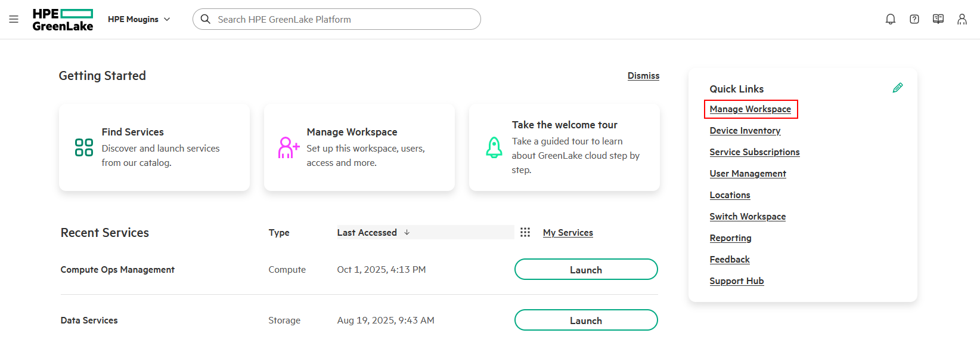Screen dimensions: 980x339
Task: Launch Compute Ops Management
Action: [x=585, y=270]
